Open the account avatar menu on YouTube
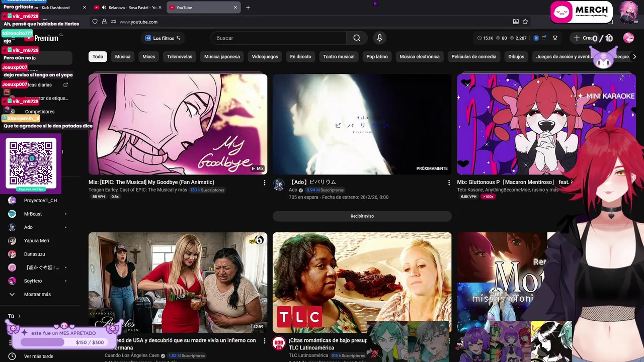 tap(628, 38)
